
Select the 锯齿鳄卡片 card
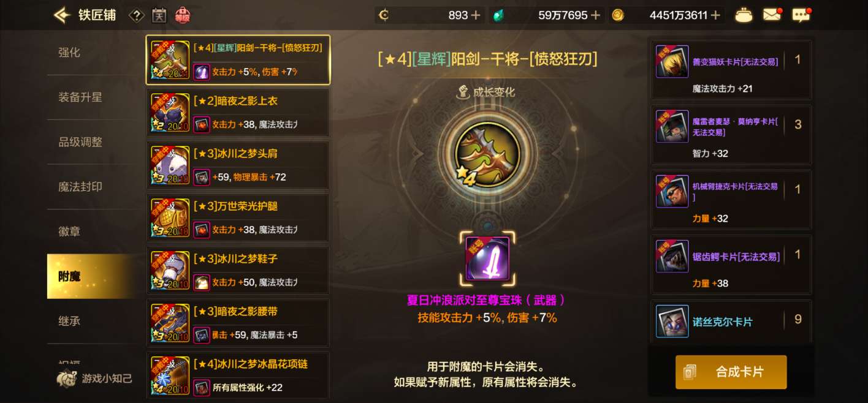[731, 264]
